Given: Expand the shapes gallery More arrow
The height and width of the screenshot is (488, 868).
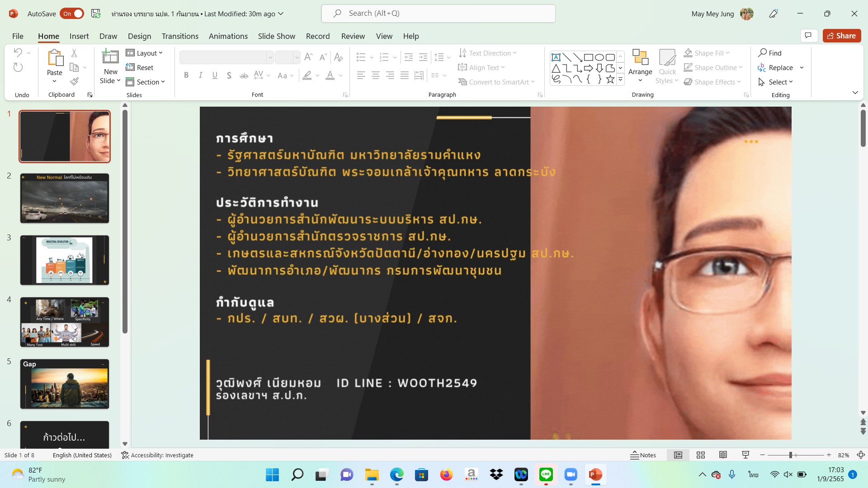Looking at the screenshot, I should point(620,80).
